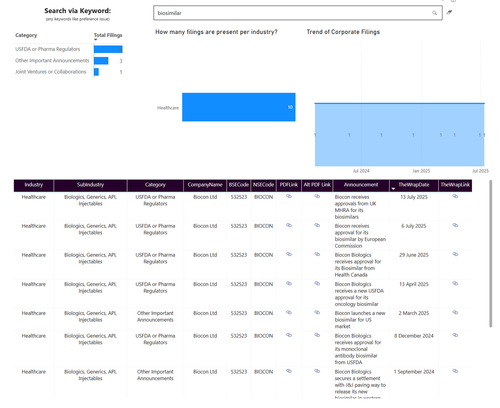
Task: Open PDF link for 13 April 2025 filing
Action: pyautogui.click(x=289, y=284)
